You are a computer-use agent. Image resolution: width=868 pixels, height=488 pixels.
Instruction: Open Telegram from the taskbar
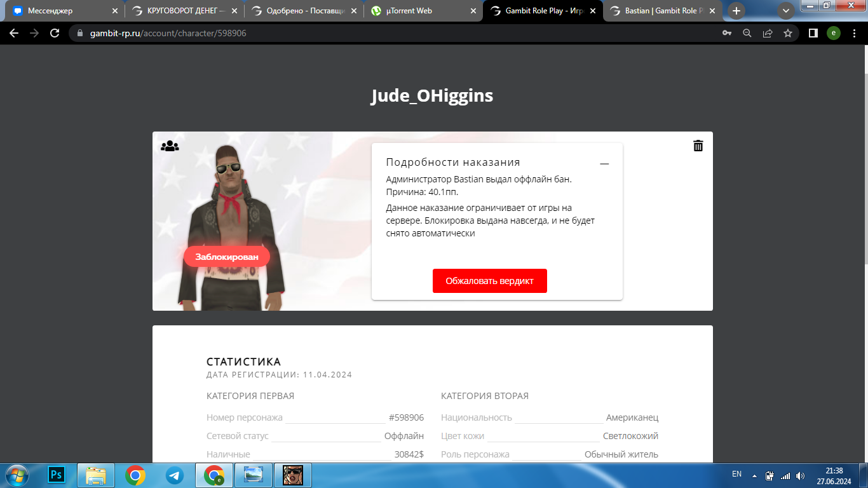tap(174, 475)
